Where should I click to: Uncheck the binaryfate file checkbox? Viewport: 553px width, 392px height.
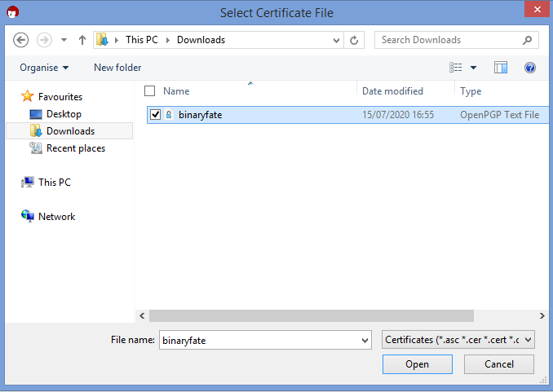tap(156, 115)
